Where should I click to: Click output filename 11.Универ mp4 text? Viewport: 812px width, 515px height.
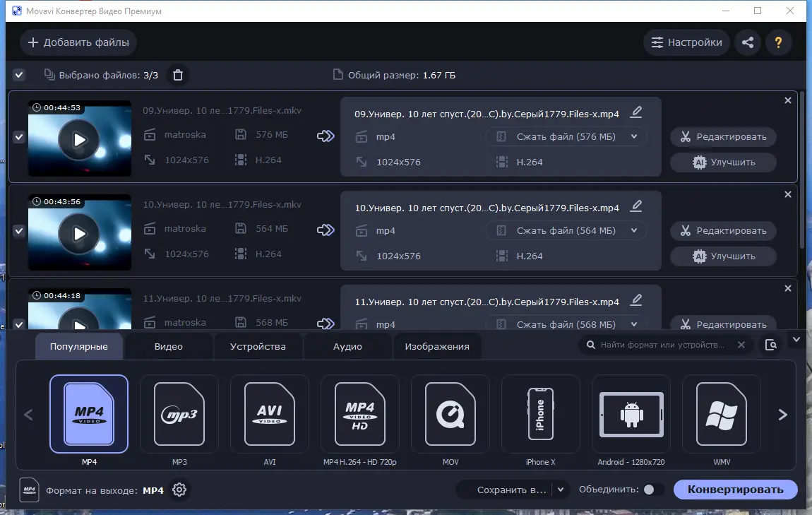coord(486,302)
